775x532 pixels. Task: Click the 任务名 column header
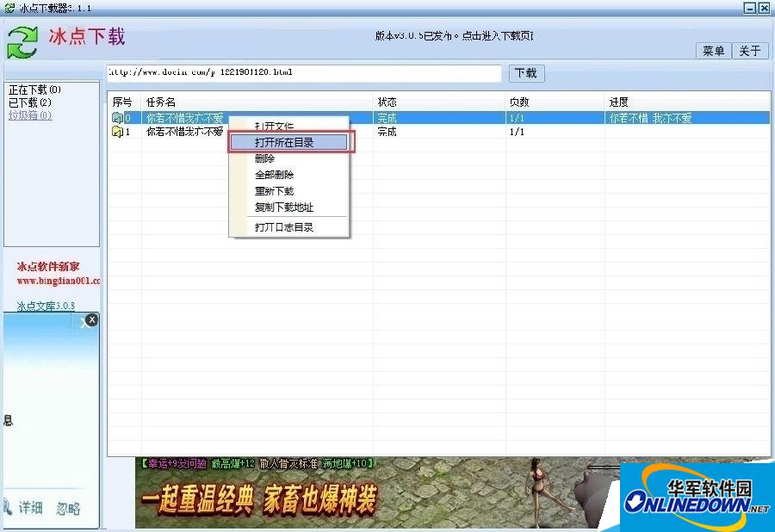click(161, 102)
